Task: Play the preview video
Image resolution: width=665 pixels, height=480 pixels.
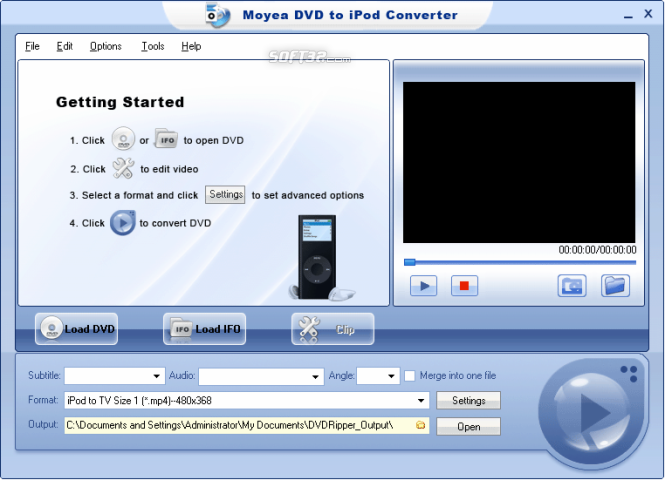Action: [x=423, y=285]
